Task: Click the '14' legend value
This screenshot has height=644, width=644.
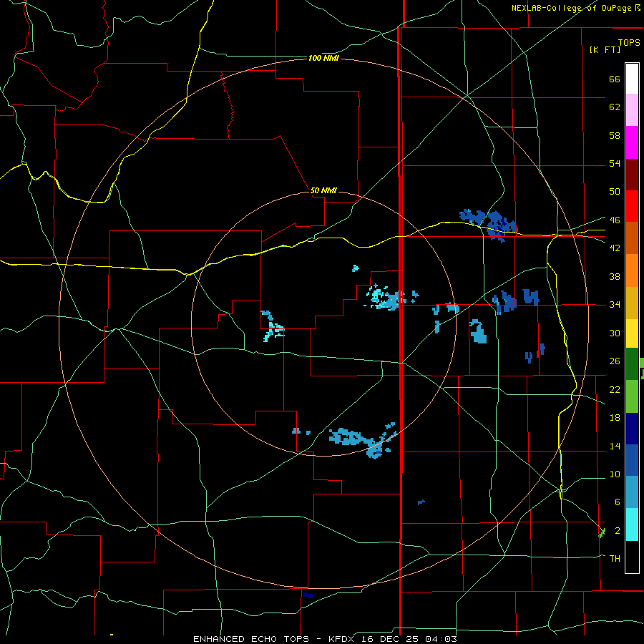Action: click(615, 446)
